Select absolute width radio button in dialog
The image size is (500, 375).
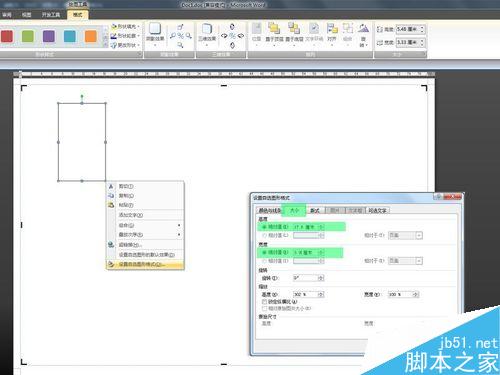[x=265, y=252]
